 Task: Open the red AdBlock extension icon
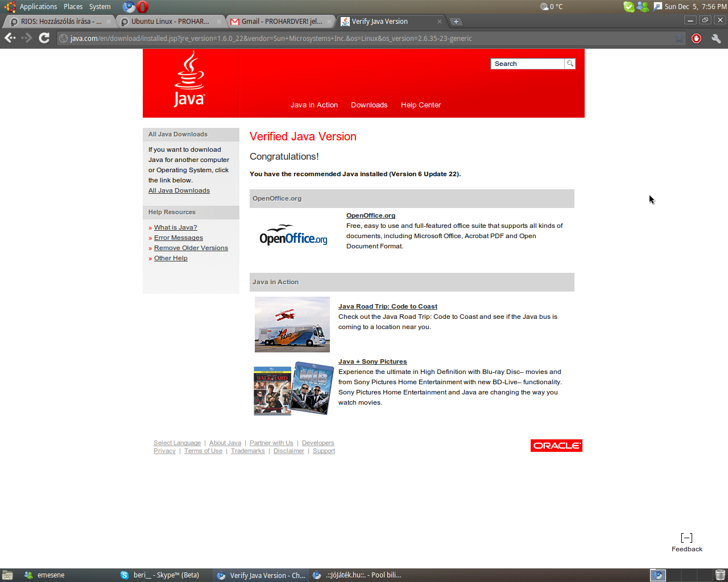[697, 38]
